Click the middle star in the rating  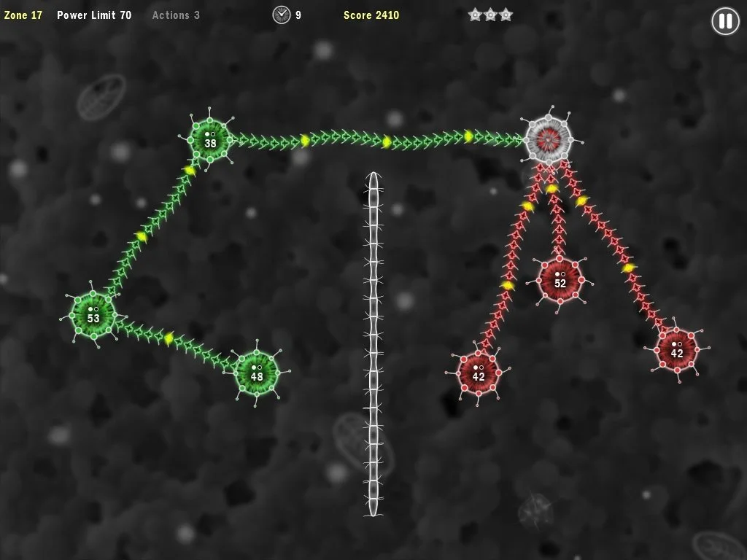click(490, 15)
